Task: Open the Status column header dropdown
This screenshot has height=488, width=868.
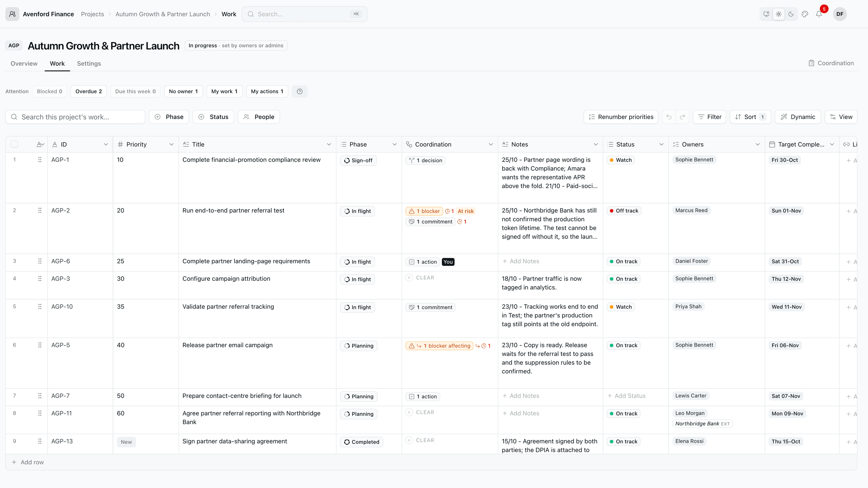Action: (x=661, y=144)
